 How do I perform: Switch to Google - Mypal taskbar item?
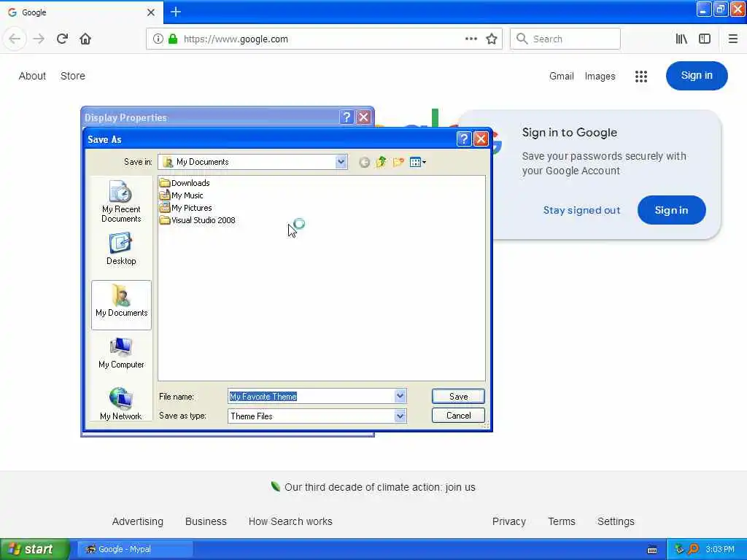pos(135,549)
